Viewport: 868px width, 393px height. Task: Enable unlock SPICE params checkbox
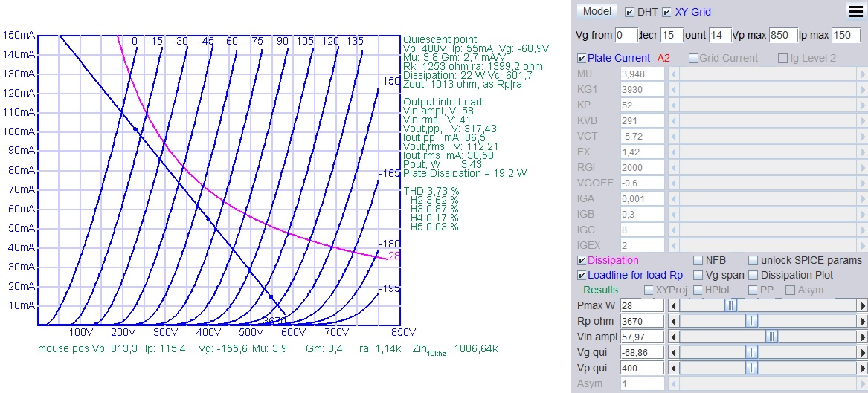tap(753, 261)
